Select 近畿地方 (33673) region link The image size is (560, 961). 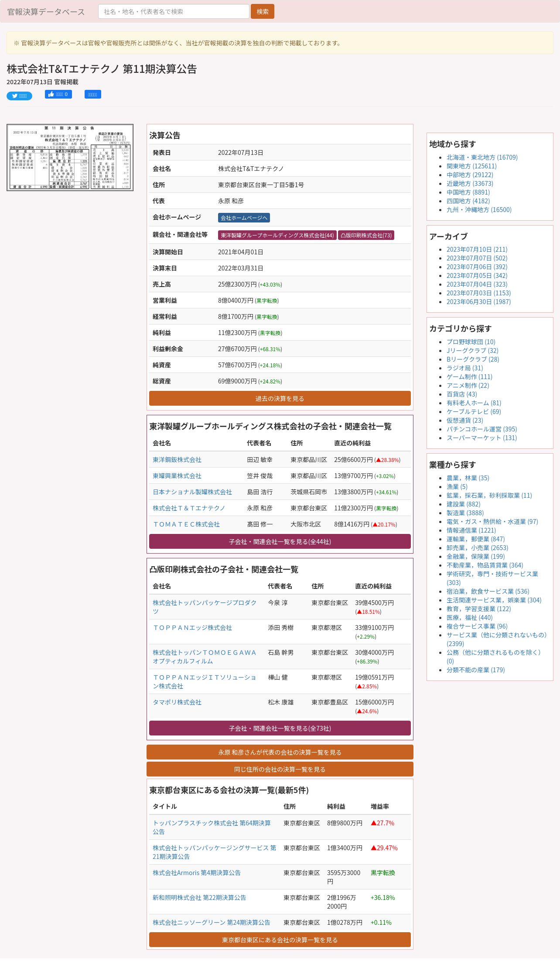pos(470,184)
